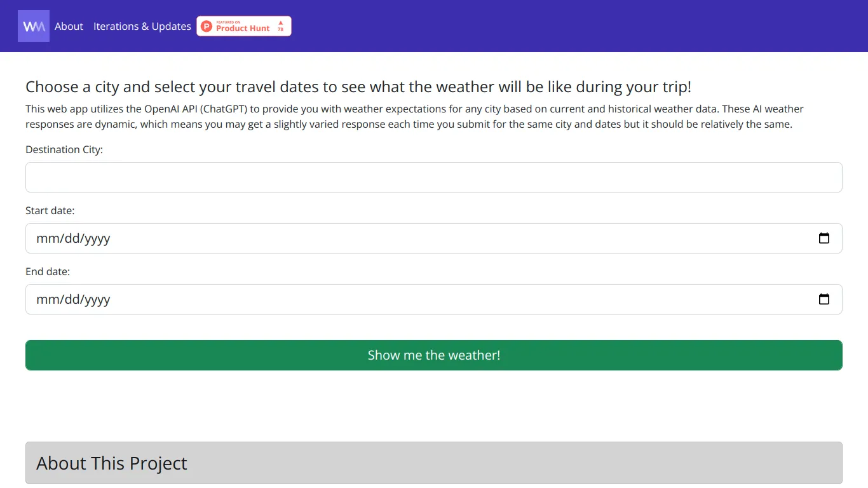868x488 pixels.
Task: Select the WM app icon to go home
Action: (33, 25)
